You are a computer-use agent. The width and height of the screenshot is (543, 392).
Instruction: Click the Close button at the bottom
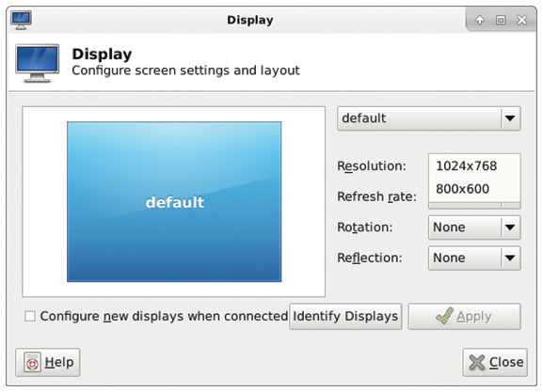pos(495,362)
